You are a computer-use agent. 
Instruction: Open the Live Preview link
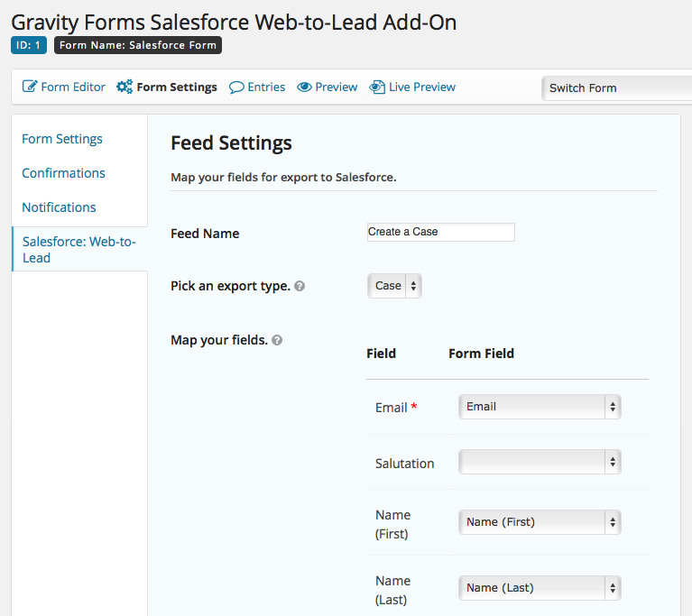click(421, 87)
